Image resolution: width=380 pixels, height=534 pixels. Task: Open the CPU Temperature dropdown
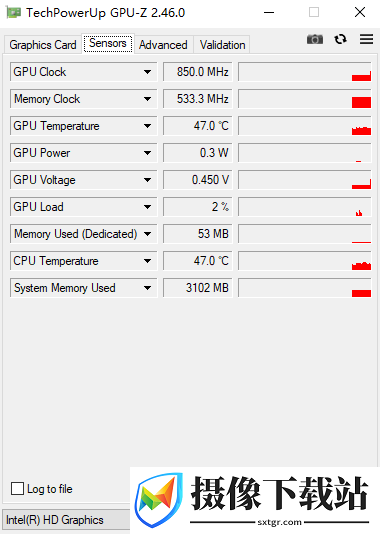point(147,261)
